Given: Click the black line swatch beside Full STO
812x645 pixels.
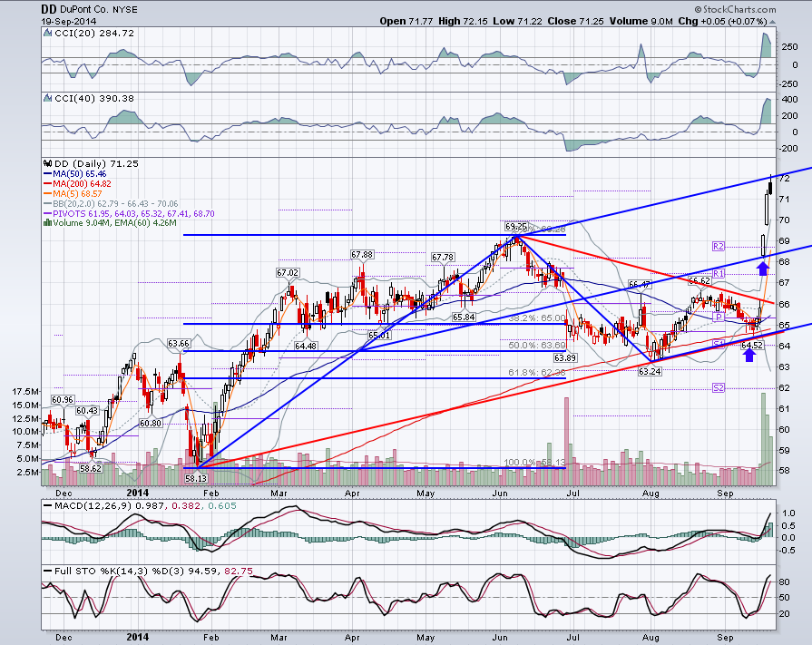Looking at the screenshot, I should pos(48,571).
